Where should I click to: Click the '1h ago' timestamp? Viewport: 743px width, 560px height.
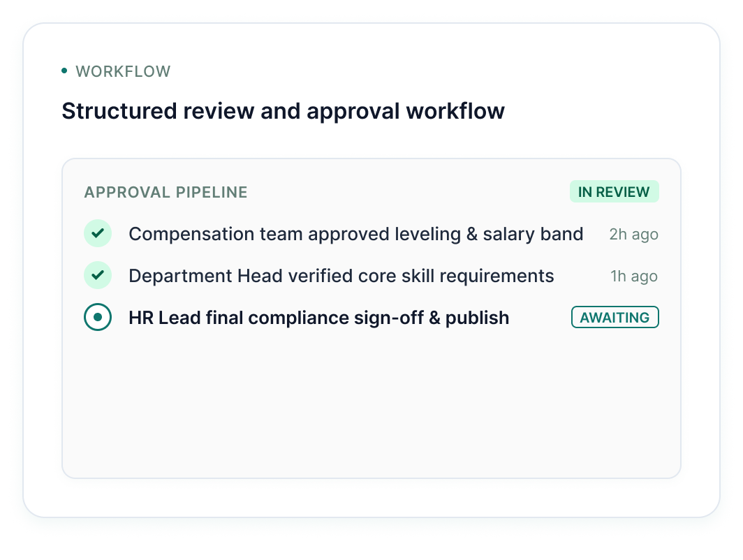(x=634, y=276)
